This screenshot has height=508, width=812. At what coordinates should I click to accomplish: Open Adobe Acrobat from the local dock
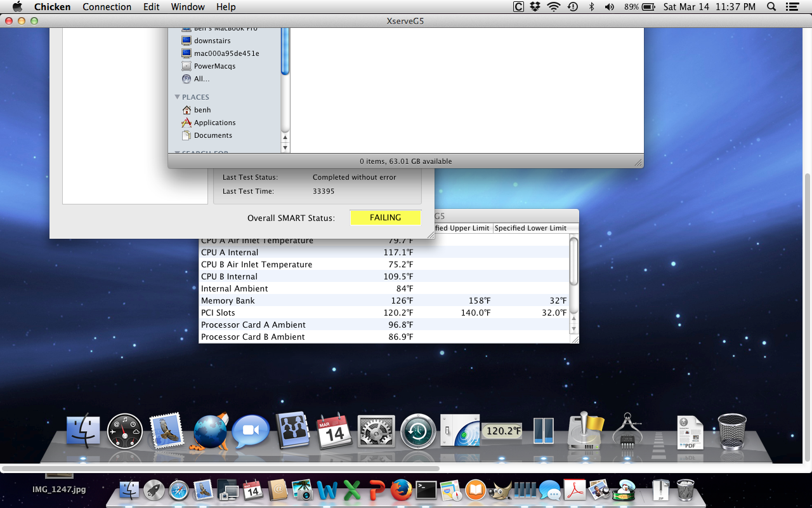(x=575, y=490)
